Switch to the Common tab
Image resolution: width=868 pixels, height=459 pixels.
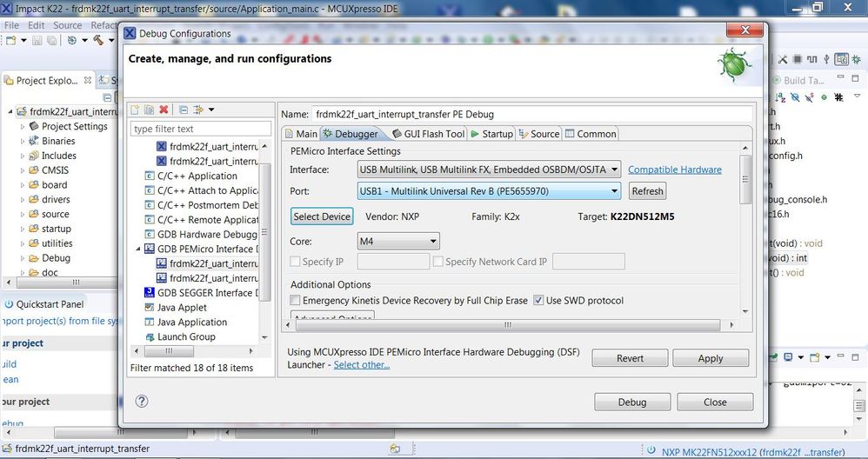591,134
